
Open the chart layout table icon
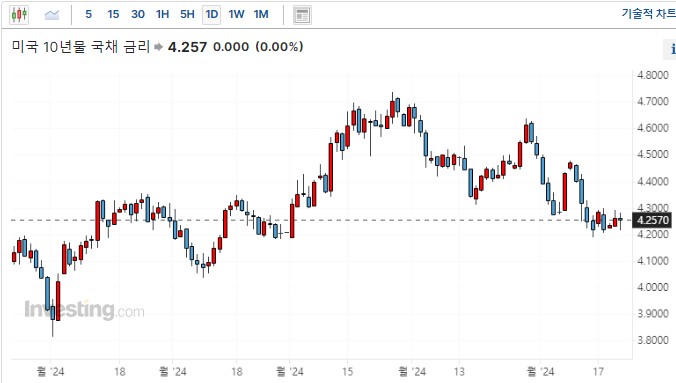point(302,15)
